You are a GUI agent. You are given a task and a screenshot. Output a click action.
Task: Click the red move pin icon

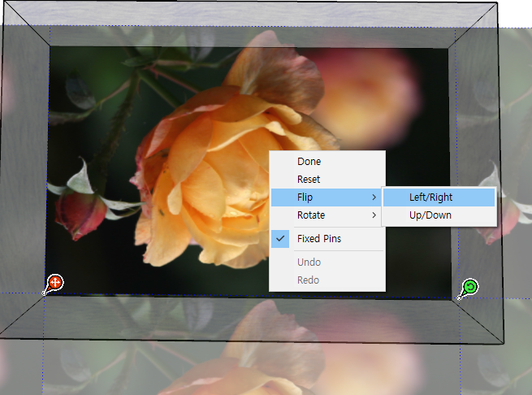pos(54,283)
